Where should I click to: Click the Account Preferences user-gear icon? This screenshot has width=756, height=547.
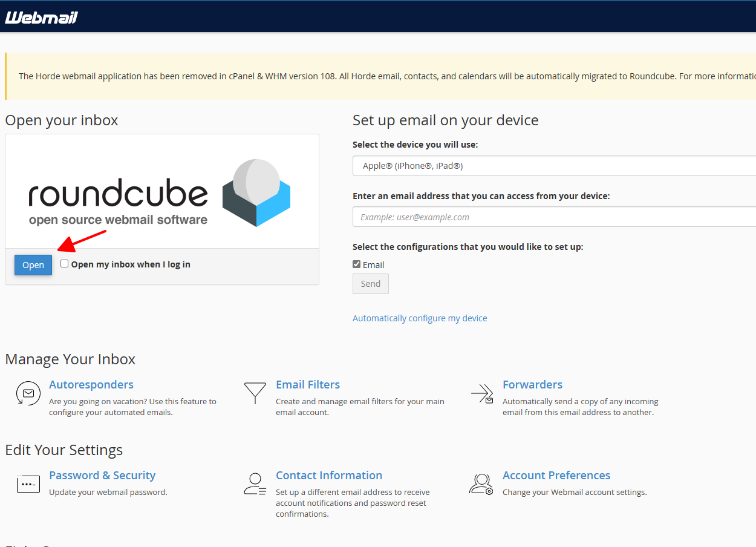(481, 484)
